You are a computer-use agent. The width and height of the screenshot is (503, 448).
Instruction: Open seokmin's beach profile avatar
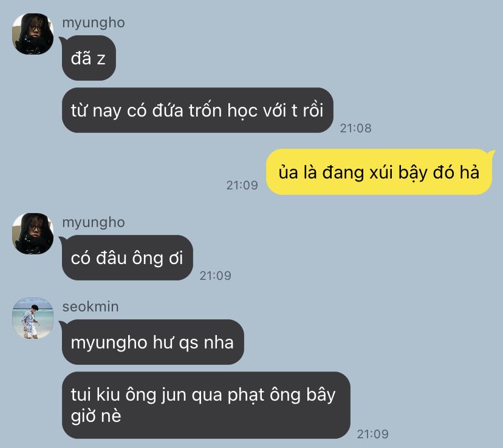[x=33, y=318]
